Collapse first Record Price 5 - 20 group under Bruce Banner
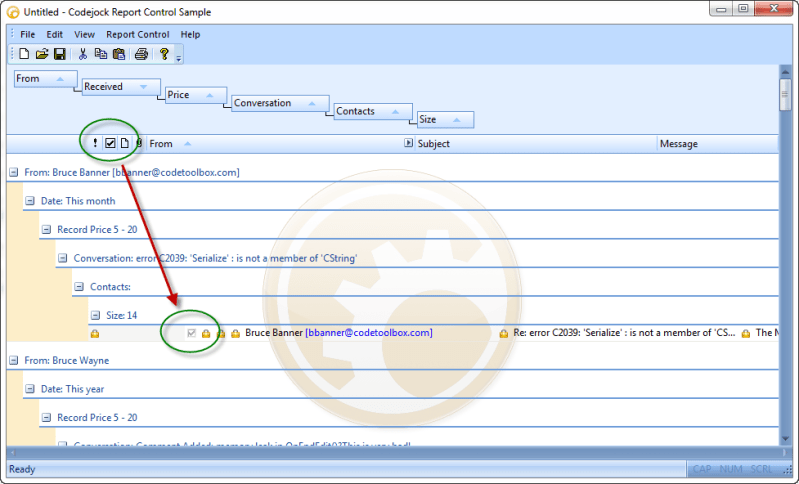Image resolution: width=799 pixels, height=484 pixels. [46, 230]
